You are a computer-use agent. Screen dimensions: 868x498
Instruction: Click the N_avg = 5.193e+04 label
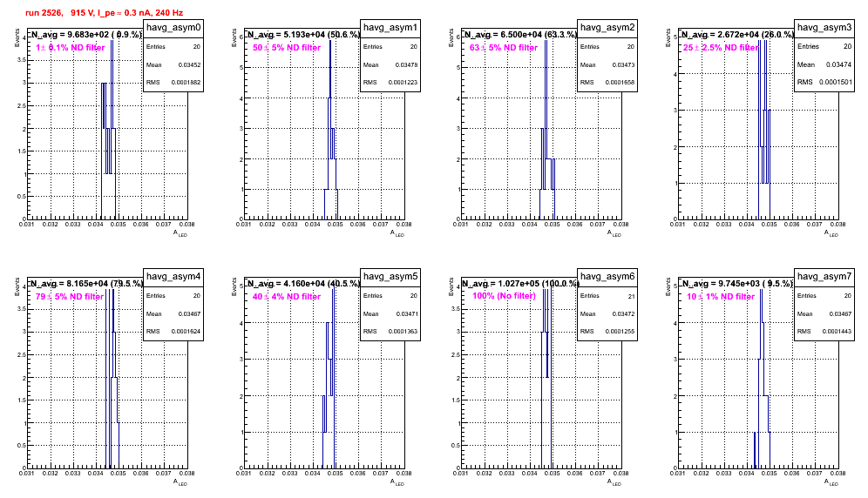303,34
